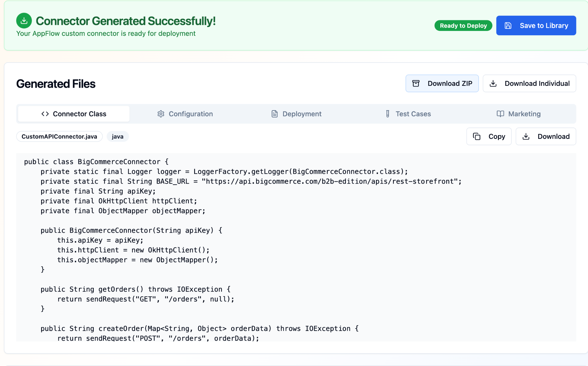Click the book icon next to Marketing
Screen dimensions: 588x366
pyautogui.click(x=500, y=114)
